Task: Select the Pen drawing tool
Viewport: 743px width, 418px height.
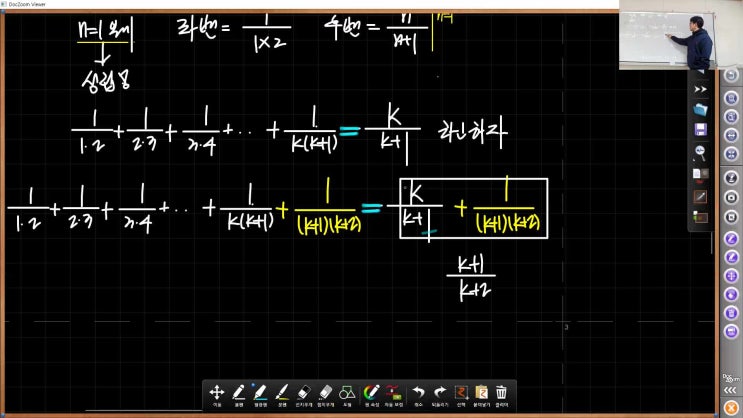Action: click(x=239, y=392)
